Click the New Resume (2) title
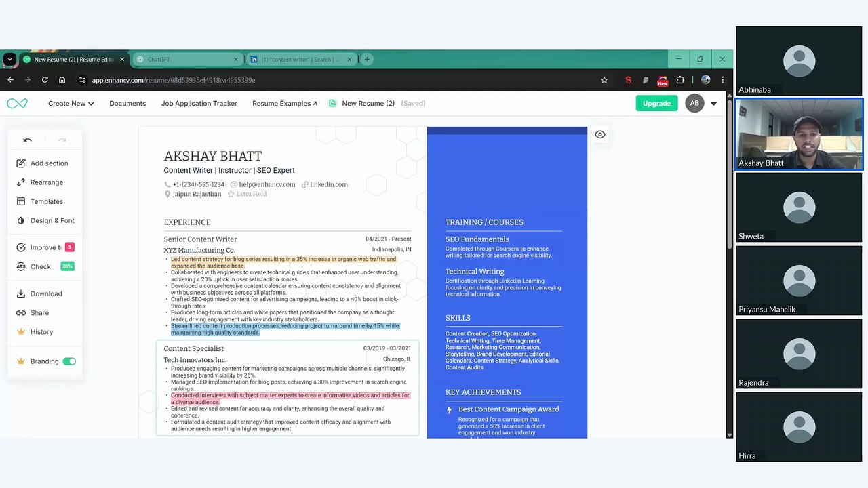The image size is (868, 488). click(x=368, y=103)
